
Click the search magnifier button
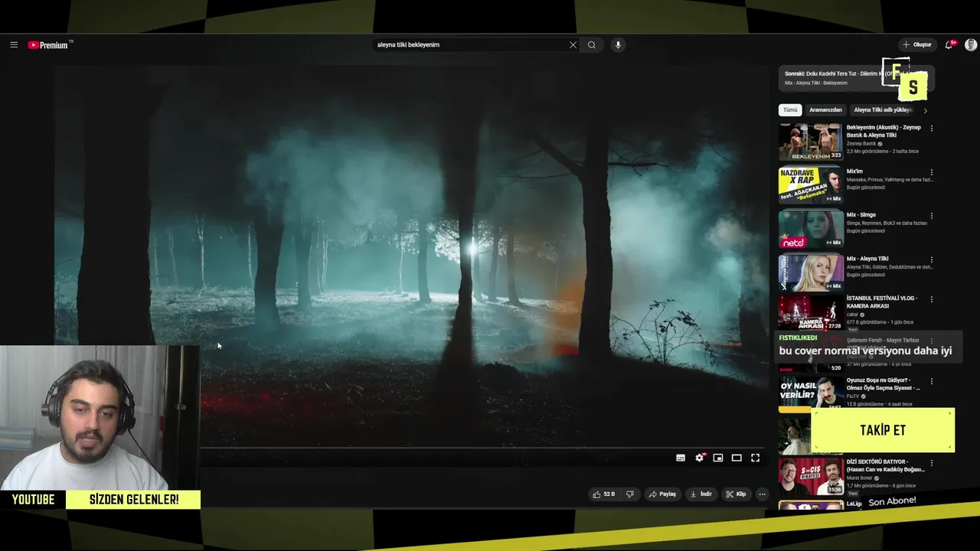(592, 45)
